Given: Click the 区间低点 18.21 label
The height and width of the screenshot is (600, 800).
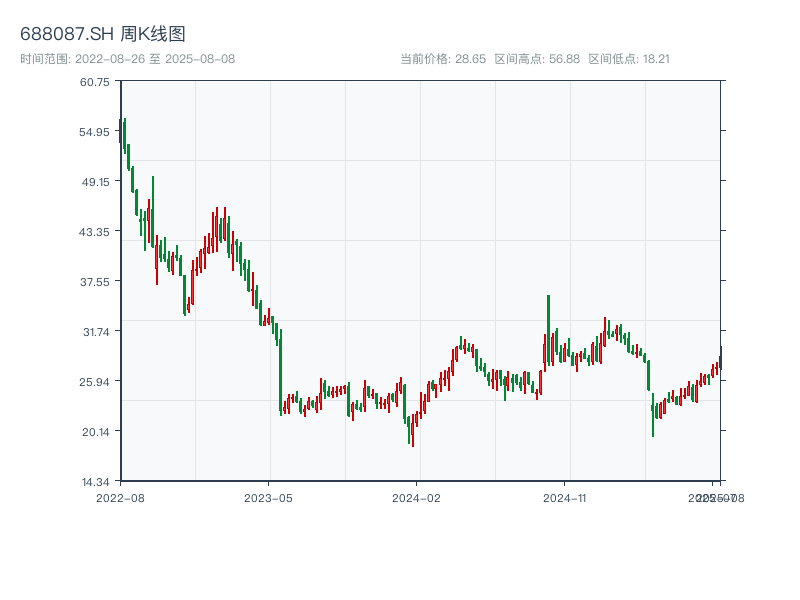Looking at the screenshot, I should click(x=629, y=59).
